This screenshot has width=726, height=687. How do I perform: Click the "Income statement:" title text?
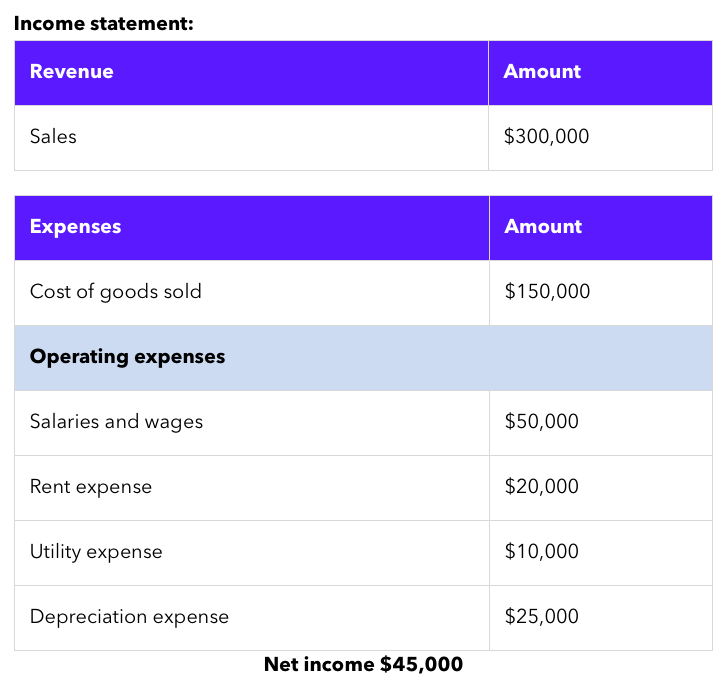tap(103, 23)
